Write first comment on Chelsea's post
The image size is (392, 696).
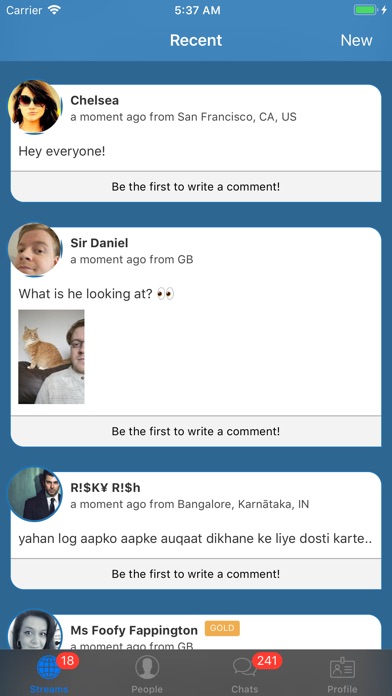[196, 186]
